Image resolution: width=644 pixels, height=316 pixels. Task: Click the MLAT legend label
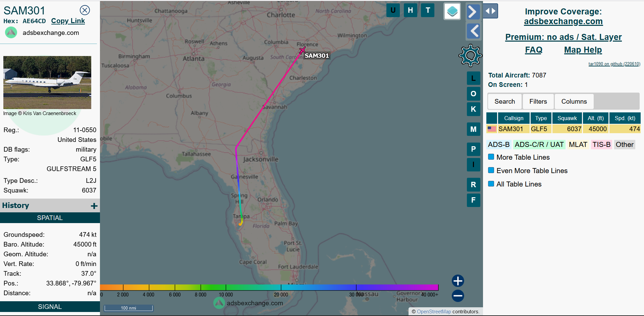(x=578, y=145)
